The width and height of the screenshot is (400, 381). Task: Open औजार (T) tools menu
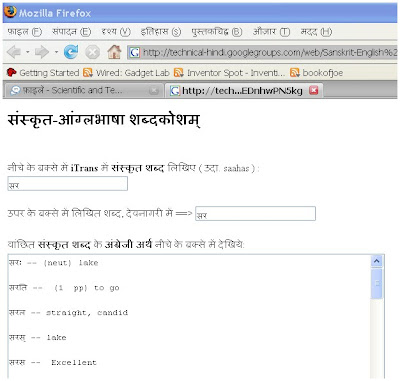point(271,32)
